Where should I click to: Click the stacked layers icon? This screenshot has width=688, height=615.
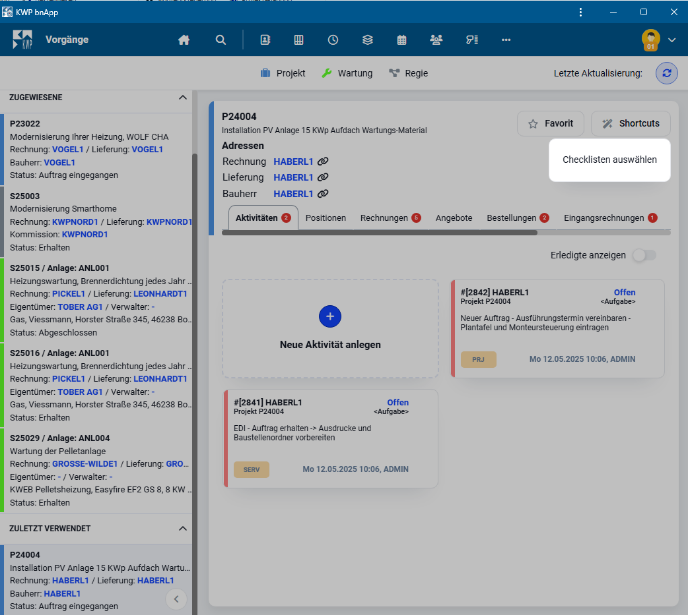[367, 40]
